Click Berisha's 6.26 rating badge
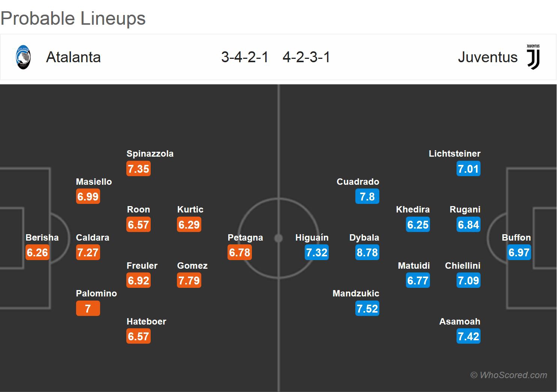This screenshot has width=557, height=392. [x=37, y=253]
